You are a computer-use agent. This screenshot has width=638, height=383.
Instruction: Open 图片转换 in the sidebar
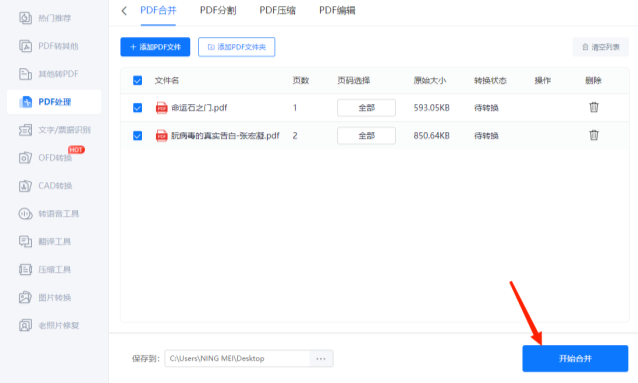coord(54,298)
